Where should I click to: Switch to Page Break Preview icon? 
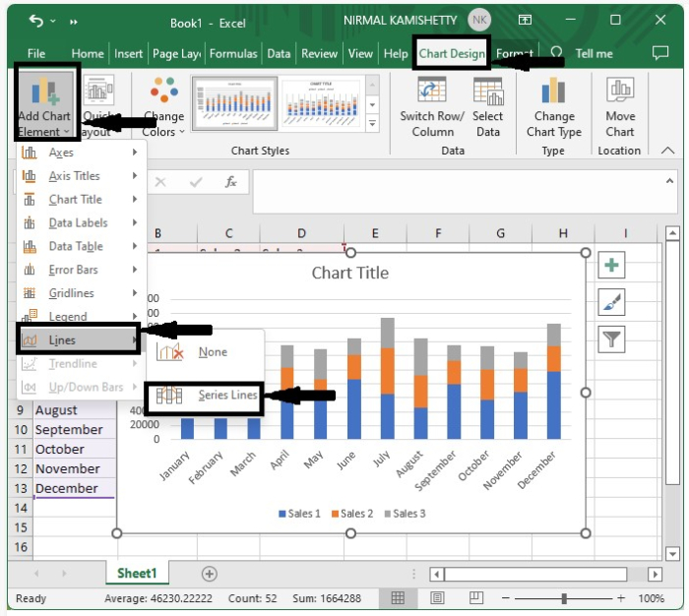(476, 598)
